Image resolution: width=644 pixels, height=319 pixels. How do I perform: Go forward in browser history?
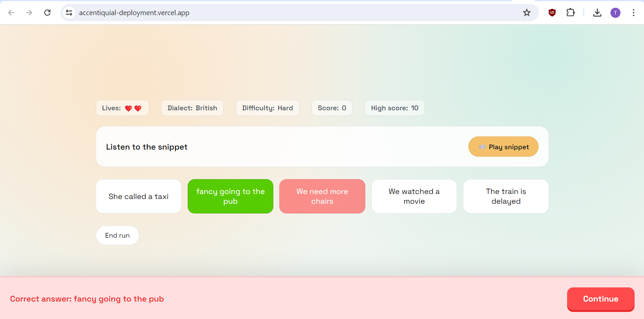click(x=29, y=13)
